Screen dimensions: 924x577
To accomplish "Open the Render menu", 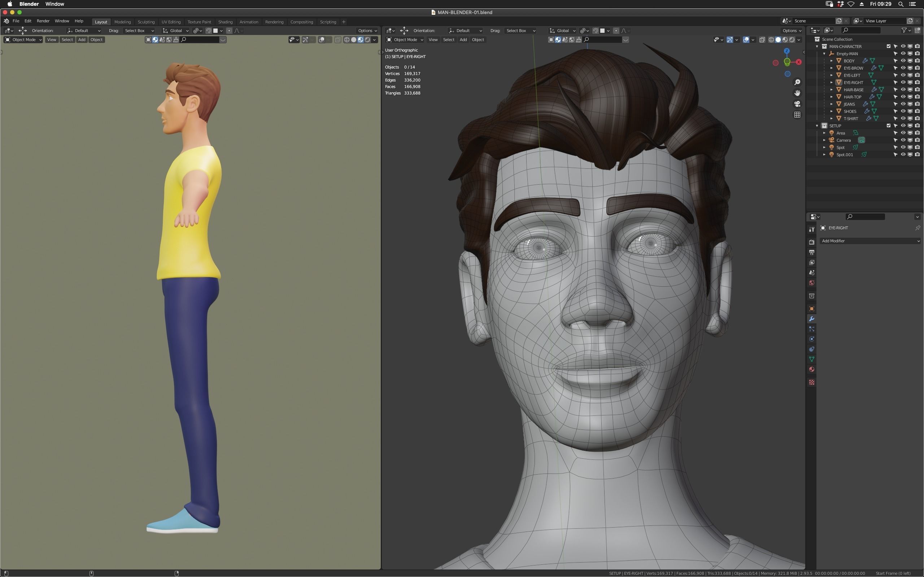I will click(x=43, y=21).
